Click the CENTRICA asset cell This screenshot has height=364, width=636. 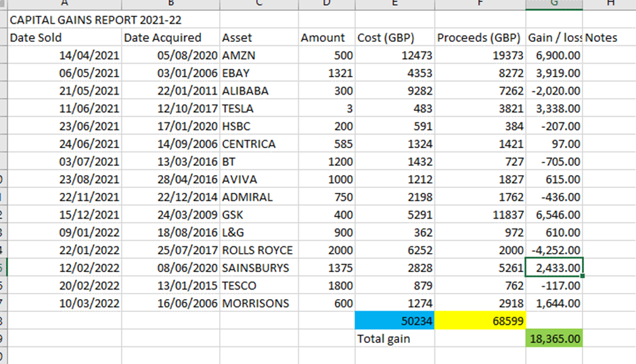[x=259, y=143]
